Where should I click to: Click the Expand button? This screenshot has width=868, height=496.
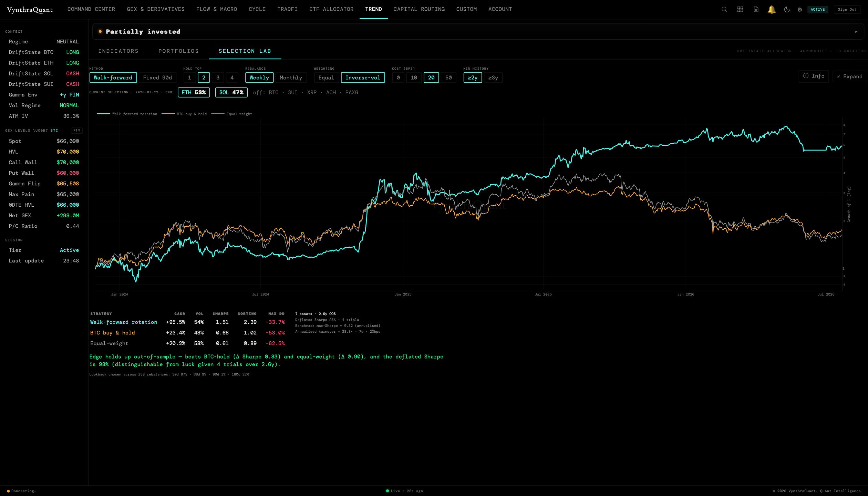point(850,76)
